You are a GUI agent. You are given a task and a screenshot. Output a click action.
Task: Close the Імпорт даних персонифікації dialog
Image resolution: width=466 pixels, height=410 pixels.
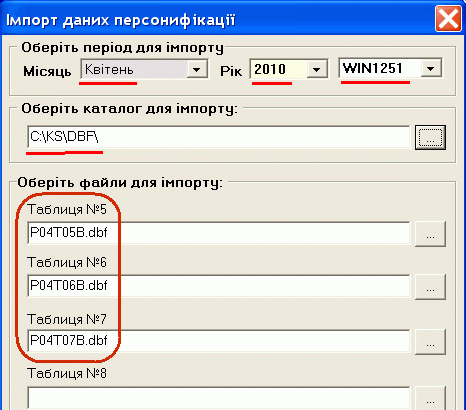click(x=448, y=19)
